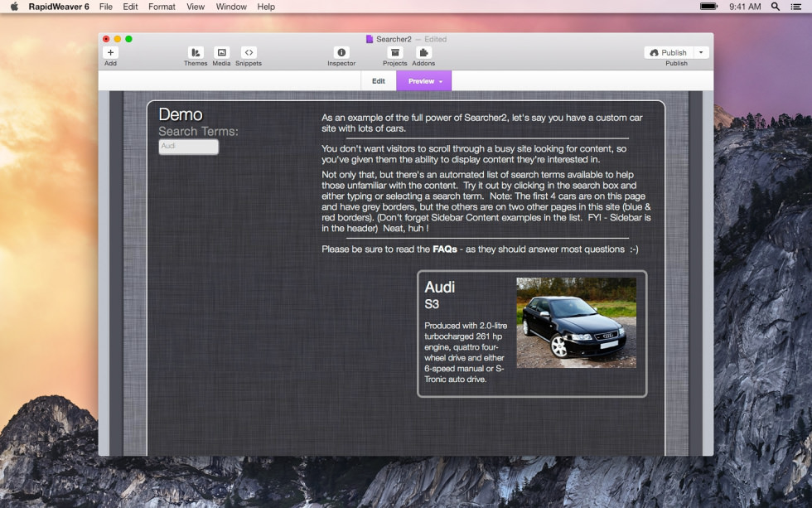Click the Search Terms input field

[189, 147]
